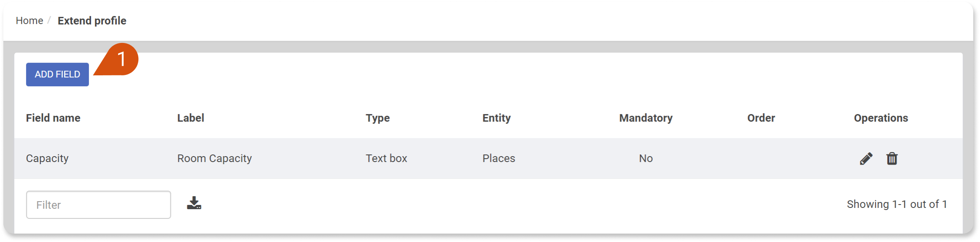Edit the Capacity field with pencil icon

tap(866, 159)
